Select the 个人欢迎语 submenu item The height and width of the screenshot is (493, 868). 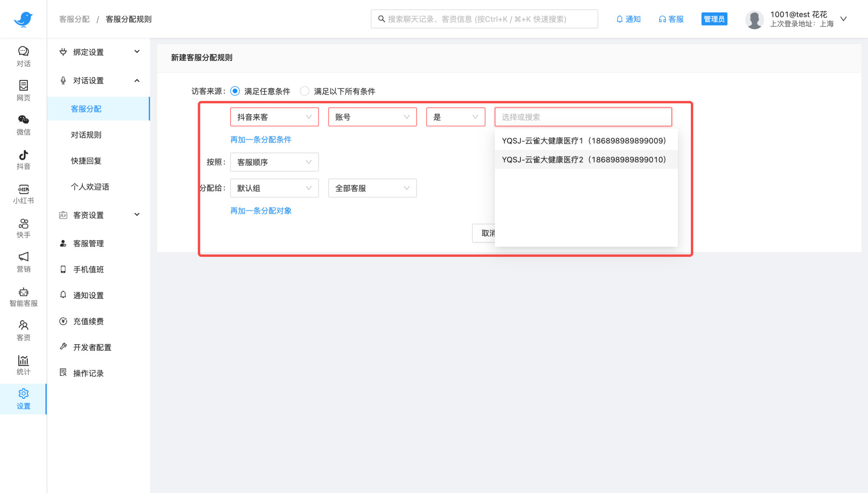coord(99,187)
